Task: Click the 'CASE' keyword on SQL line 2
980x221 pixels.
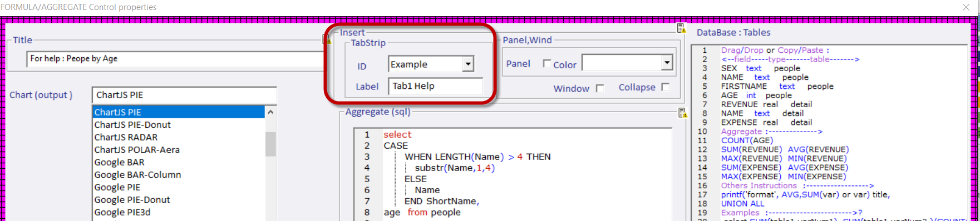Action: pos(396,145)
